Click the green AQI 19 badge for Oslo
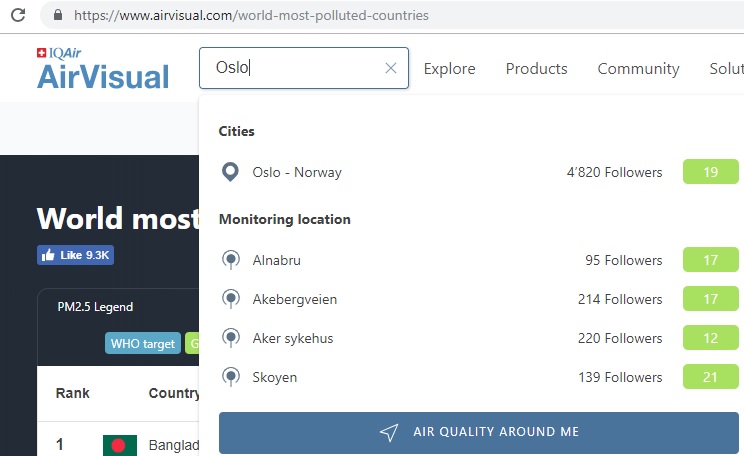The height and width of the screenshot is (456, 744). 711,172
